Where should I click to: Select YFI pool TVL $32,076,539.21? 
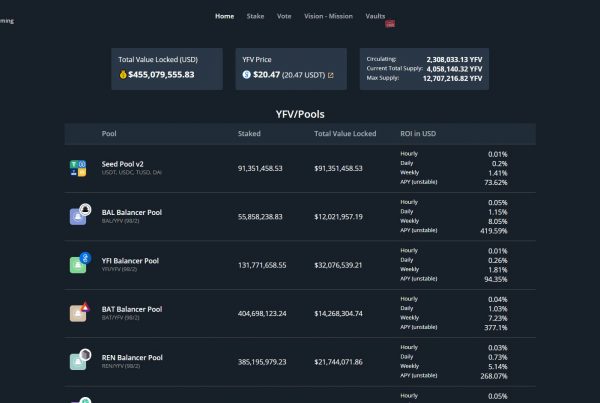point(338,265)
